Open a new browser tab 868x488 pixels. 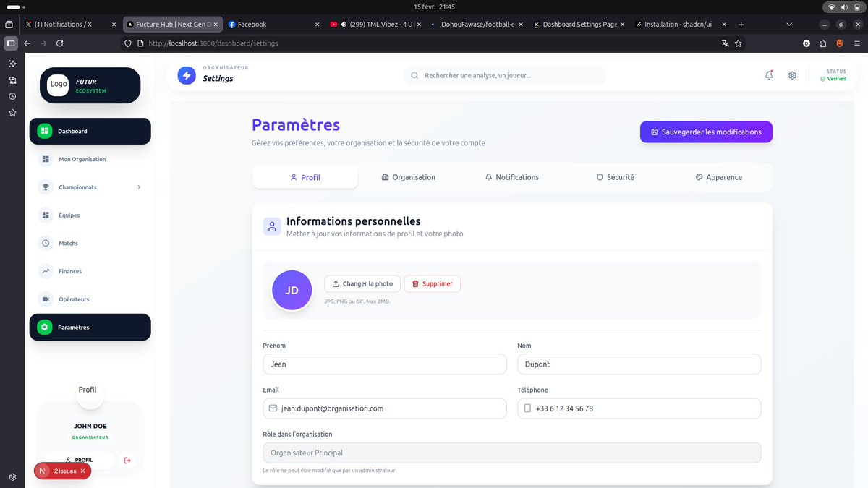741,24
